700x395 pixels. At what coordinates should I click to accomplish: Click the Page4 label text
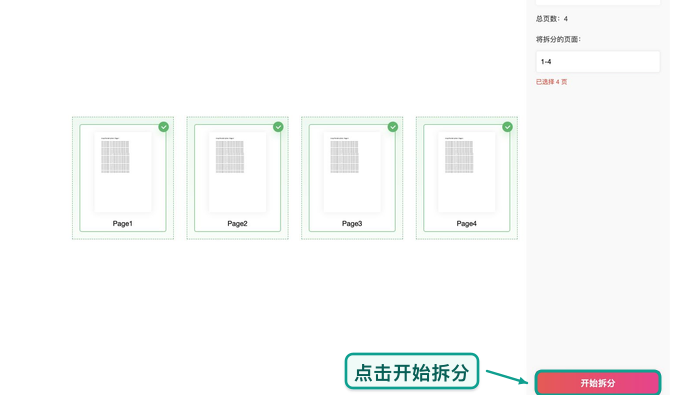tap(467, 224)
